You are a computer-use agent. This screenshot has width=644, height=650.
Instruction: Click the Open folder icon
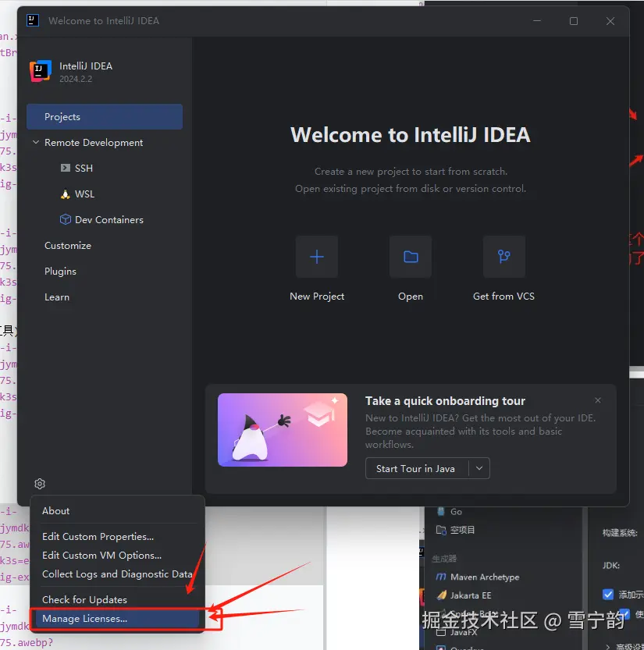pos(411,257)
